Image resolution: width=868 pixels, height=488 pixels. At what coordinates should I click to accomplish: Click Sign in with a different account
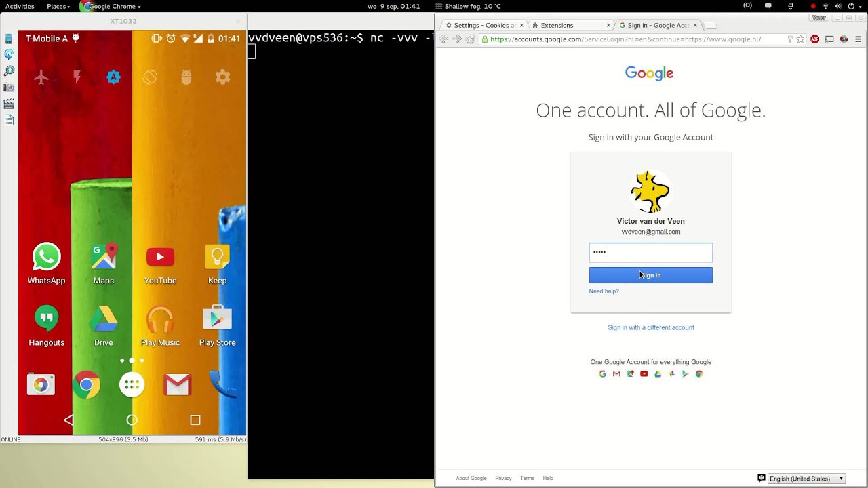click(650, 327)
